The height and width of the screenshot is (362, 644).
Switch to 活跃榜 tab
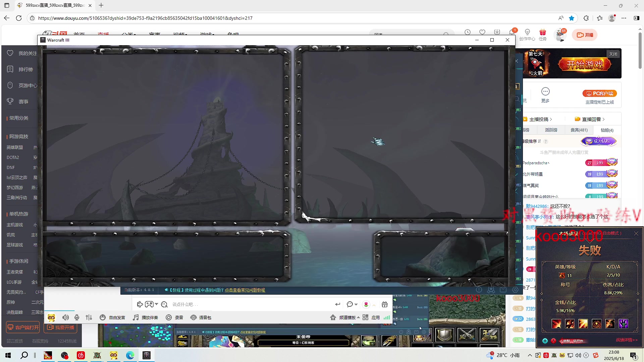(x=551, y=130)
